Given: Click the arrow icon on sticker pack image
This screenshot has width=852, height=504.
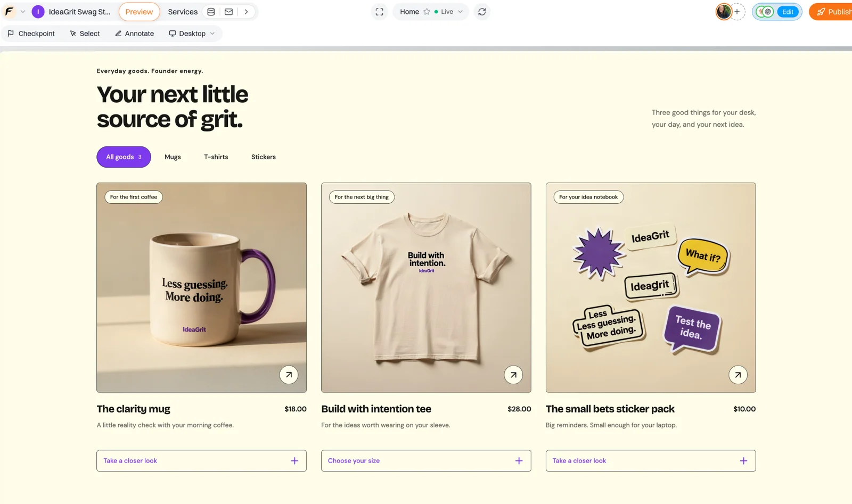Looking at the screenshot, I should [738, 375].
